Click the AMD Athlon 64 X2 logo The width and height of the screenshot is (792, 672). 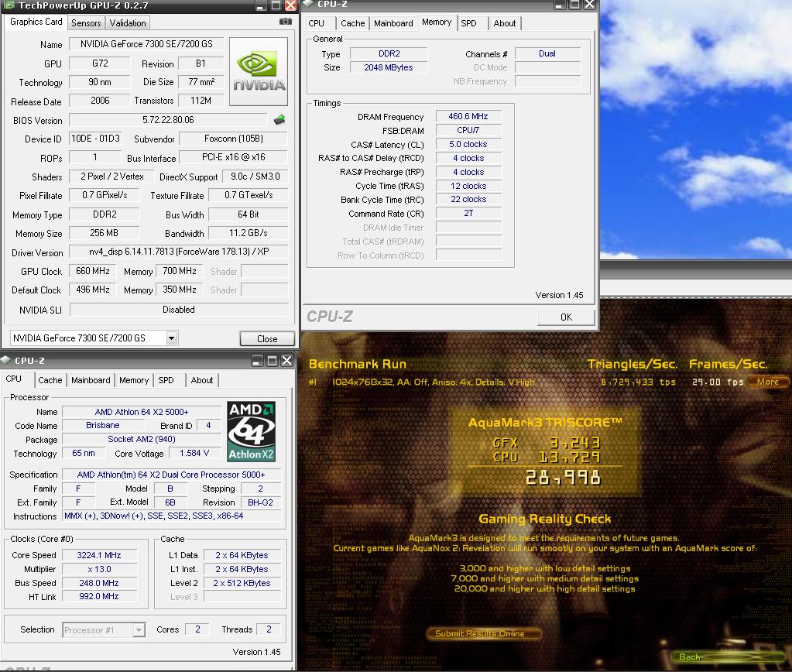[251, 431]
